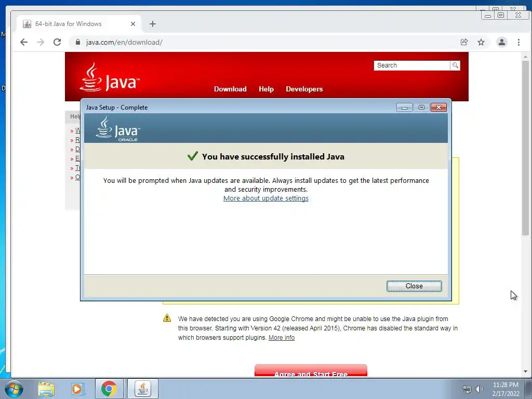Click the page scrollbar up arrow
Image resolution: width=532 pixels, height=399 pixels.
click(526, 57)
